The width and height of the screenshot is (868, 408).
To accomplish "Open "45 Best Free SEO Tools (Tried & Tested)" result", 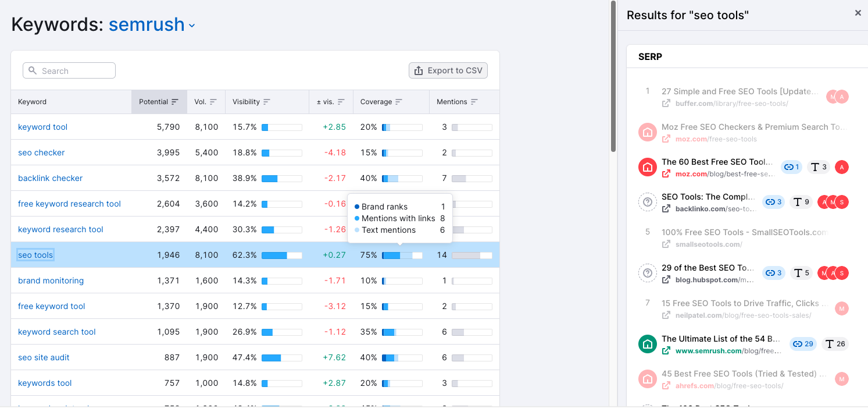I will tap(744, 374).
